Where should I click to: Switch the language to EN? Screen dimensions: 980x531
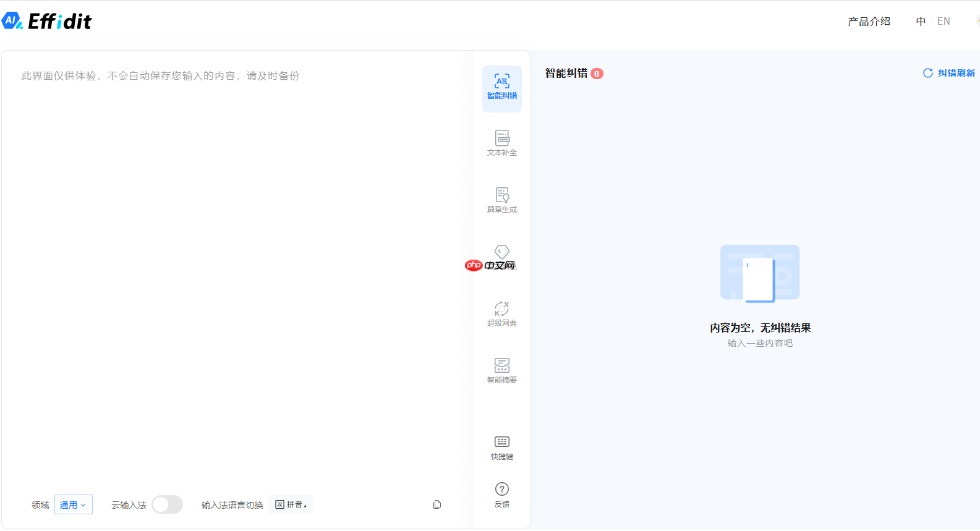click(944, 22)
